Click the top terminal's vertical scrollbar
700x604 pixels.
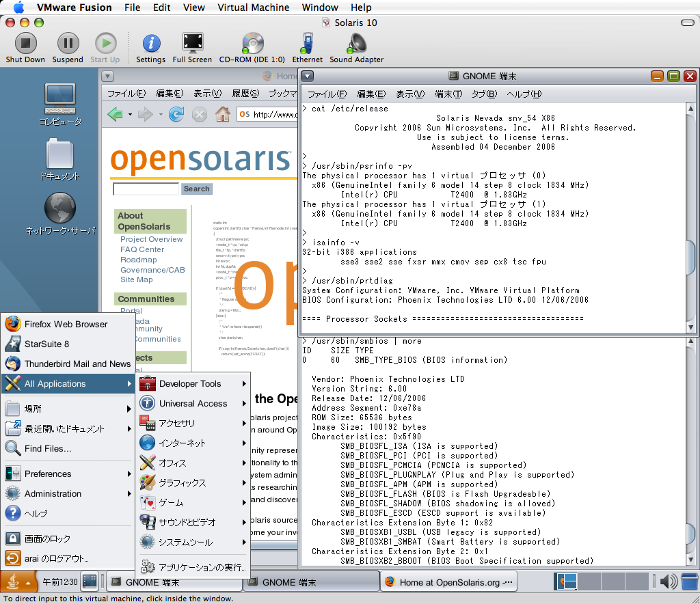pos(690,218)
